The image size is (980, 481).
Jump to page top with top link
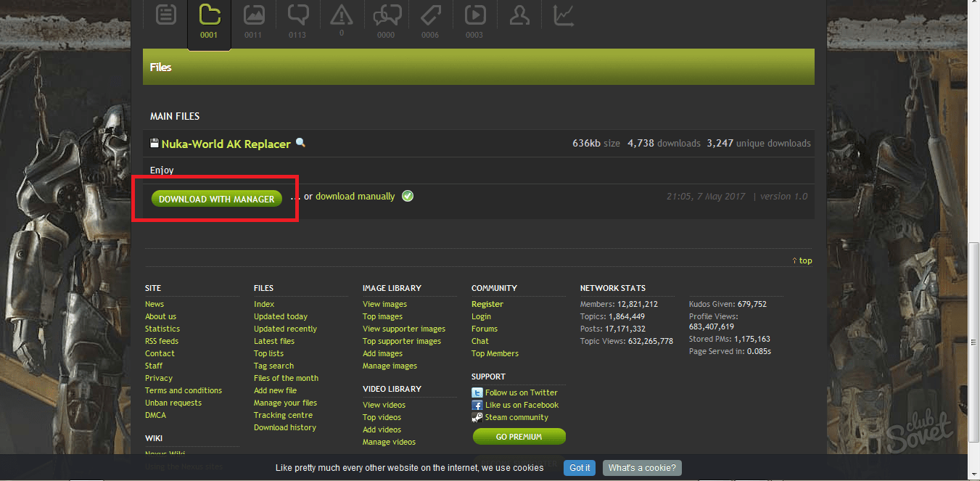802,260
